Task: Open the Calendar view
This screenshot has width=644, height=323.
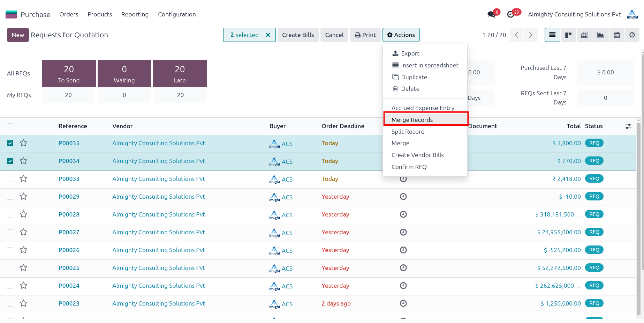Action: point(617,35)
